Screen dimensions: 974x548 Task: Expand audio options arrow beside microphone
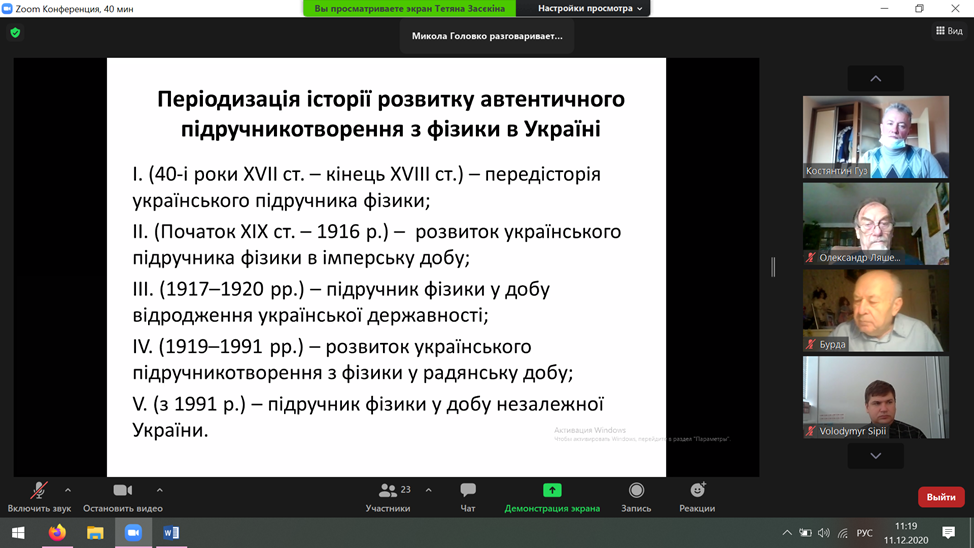tap(68, 490)
